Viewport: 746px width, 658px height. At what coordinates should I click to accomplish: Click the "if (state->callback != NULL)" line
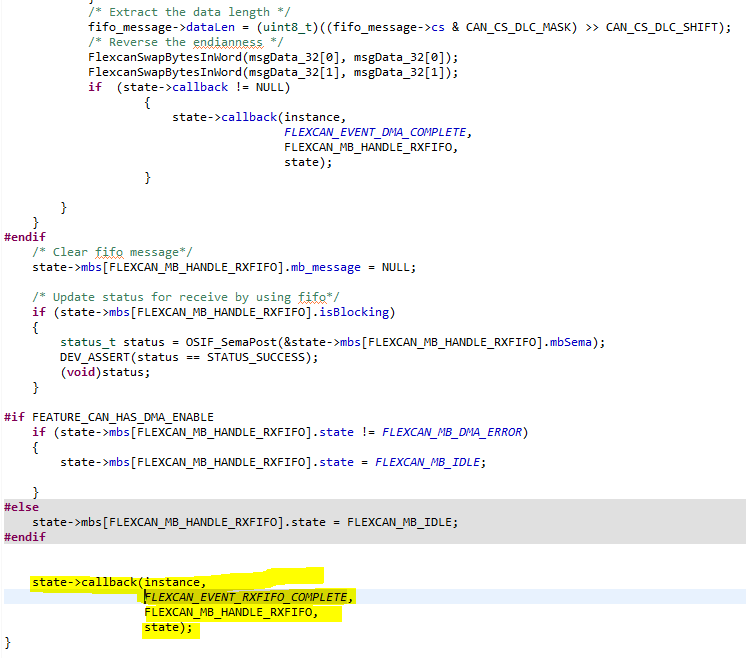(189, 87)
